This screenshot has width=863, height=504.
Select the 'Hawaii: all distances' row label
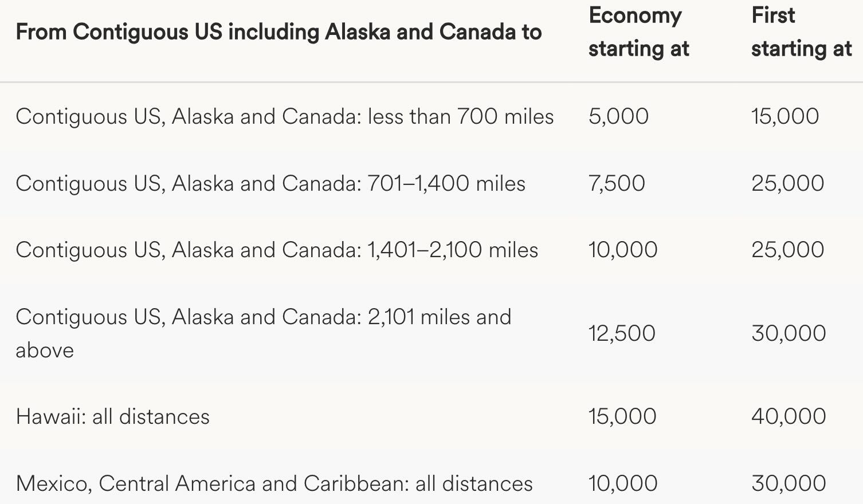(x=113, y=417)
